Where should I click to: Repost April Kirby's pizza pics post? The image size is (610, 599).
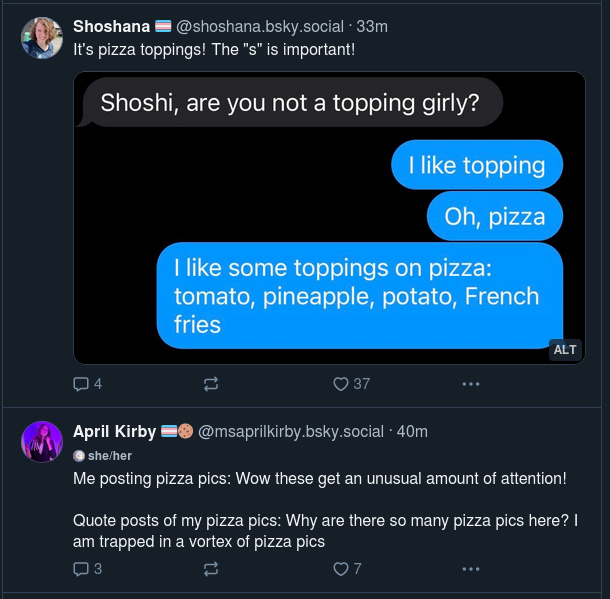[x=211, y=569]
